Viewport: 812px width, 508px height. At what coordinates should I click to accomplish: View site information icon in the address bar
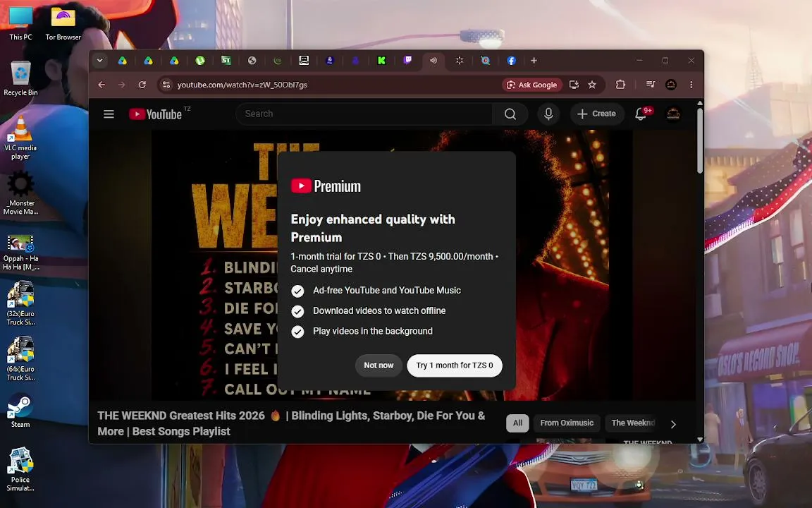(166, 85)
